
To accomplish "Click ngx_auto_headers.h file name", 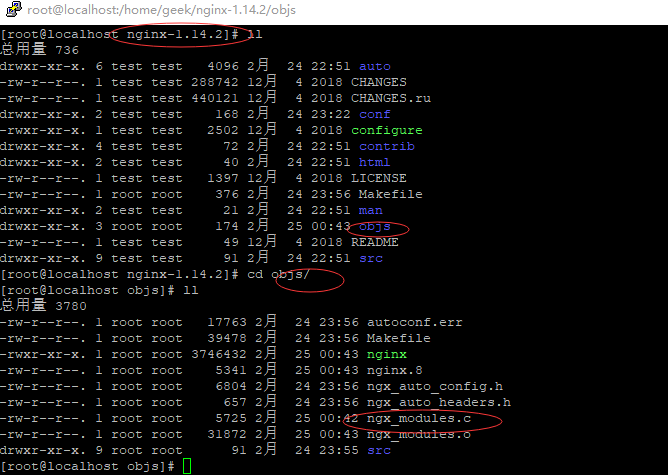I will (x=439, y=403).
